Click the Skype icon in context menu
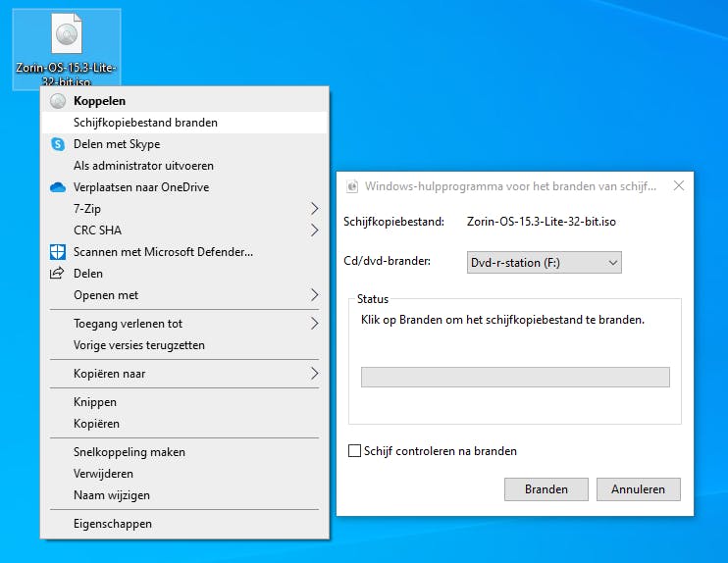728x563 pixels. [58, 144]
